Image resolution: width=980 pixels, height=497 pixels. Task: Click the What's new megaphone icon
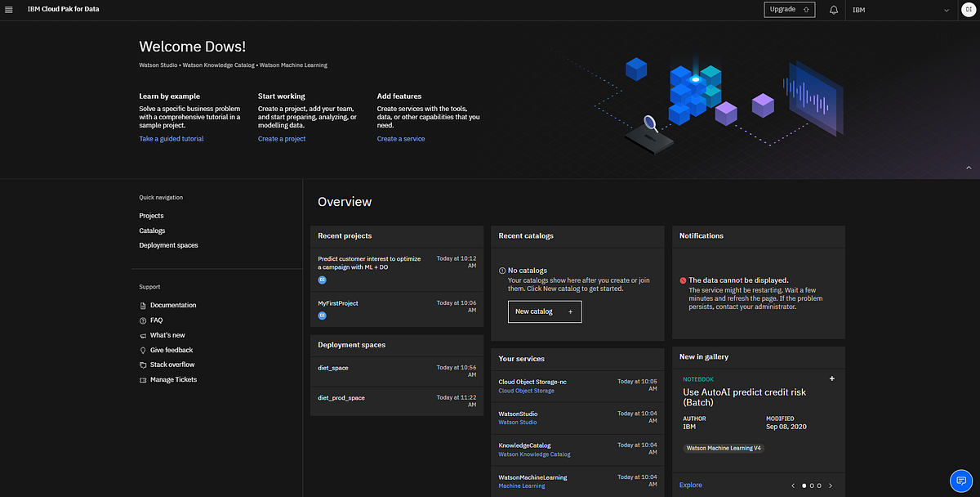[x=145, y=334]
